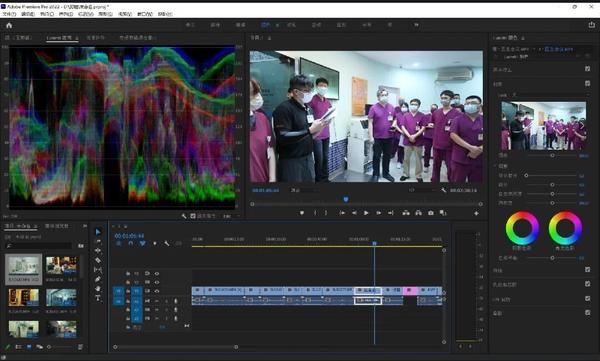
Task: Select the Type tool
Action: [x=98, y=297]
